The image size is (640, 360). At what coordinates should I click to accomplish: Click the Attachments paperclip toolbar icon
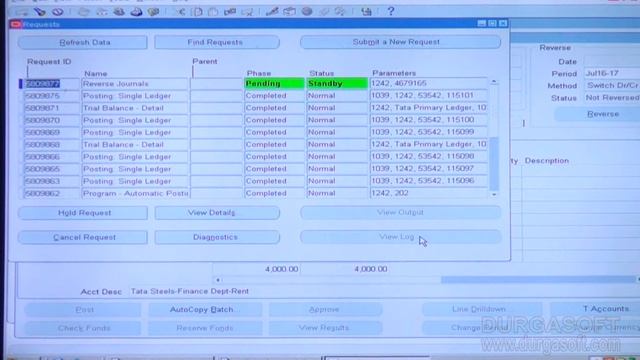tap(324, 11)
